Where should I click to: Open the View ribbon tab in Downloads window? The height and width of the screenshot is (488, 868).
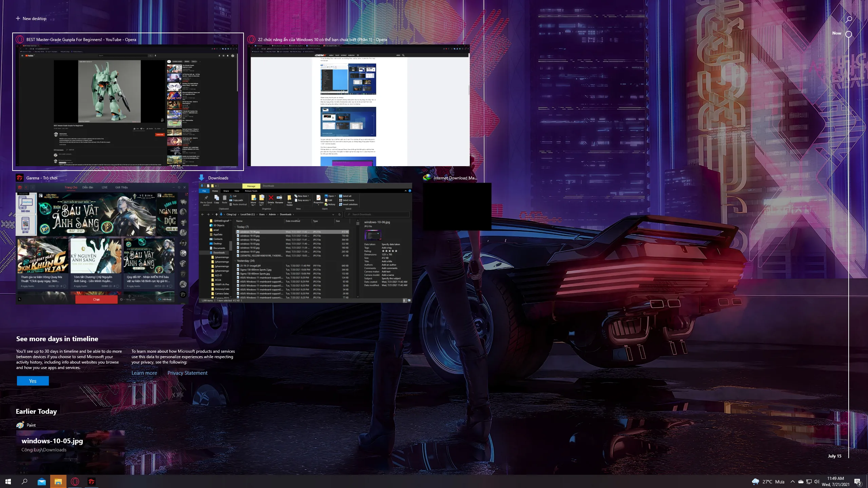click(237, 191)
